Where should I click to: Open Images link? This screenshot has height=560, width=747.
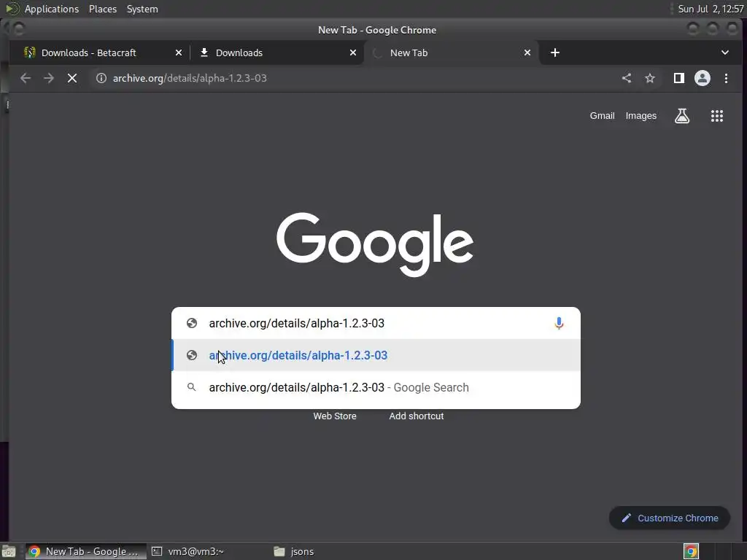(x=640, y=116)
